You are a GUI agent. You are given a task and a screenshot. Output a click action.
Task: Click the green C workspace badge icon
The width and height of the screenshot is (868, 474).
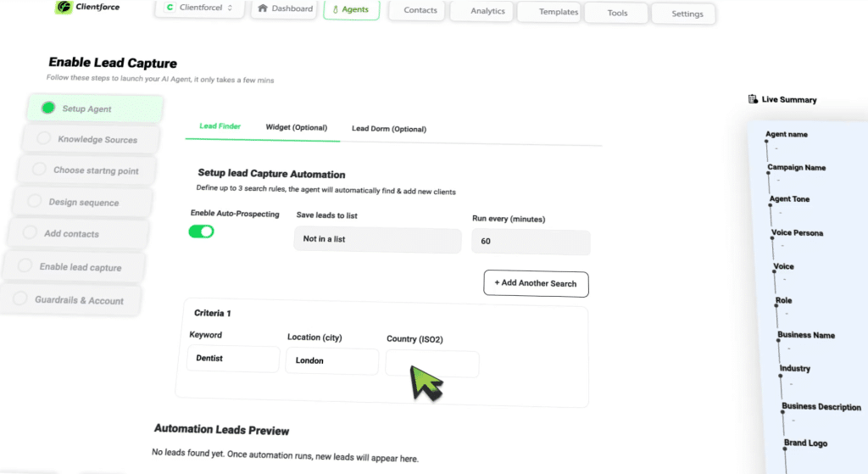tap(170, 8)
